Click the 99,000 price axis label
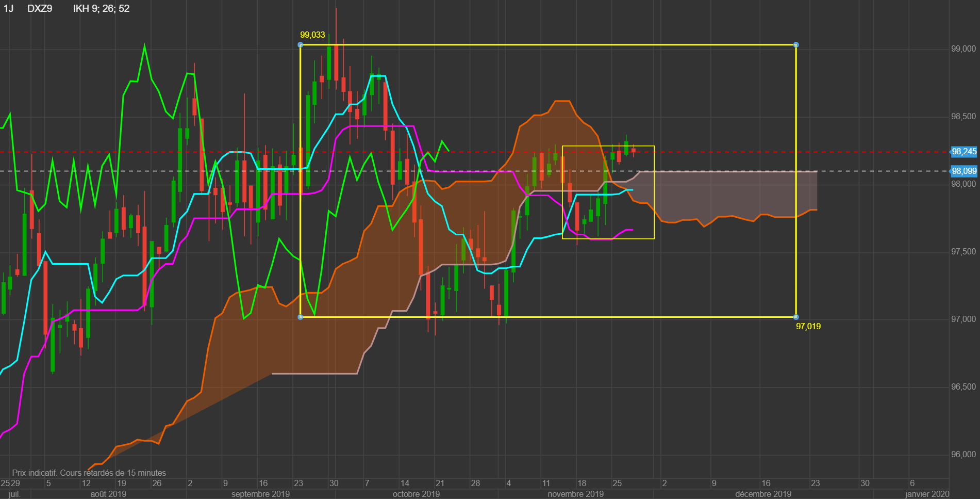Image resolution: width=980 pixels, height=499 pixels. [x=964, y=49]
